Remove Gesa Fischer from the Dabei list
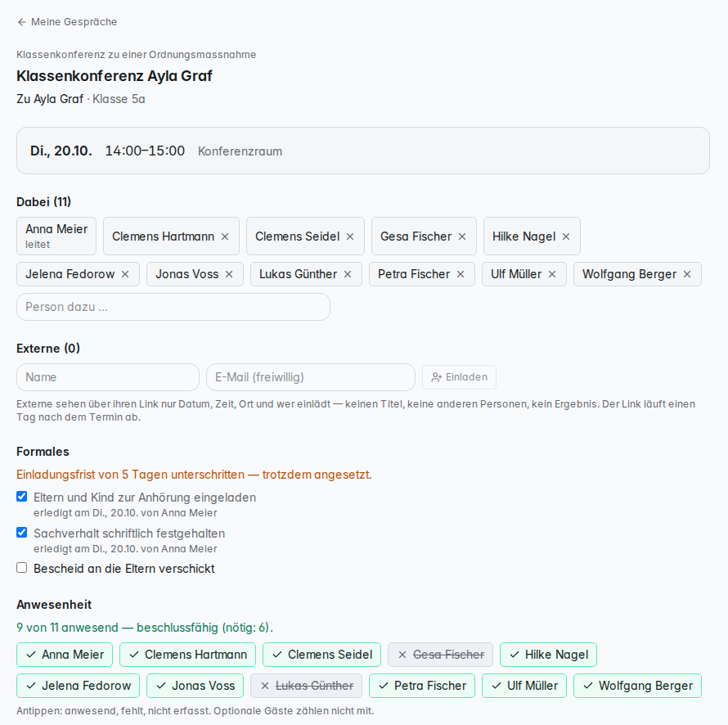Screen dimensions: 728x725 tap(462, 236)
